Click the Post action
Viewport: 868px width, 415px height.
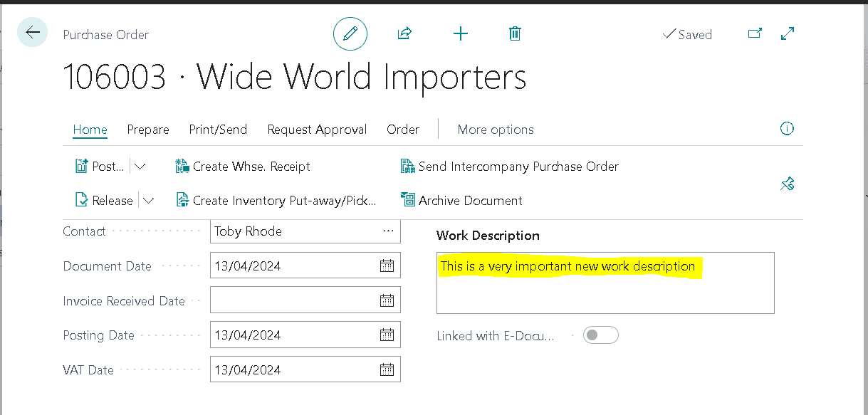(100, 167)
